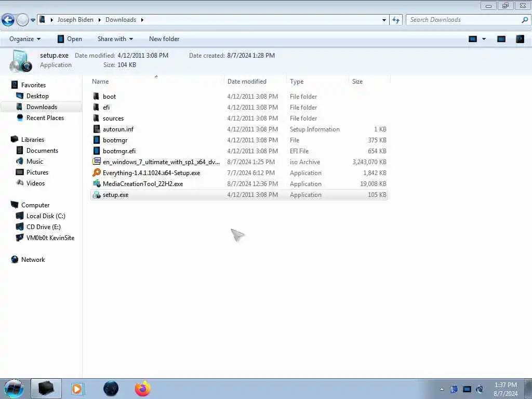Screen dimensions: 532x399
Task: Sort by the Size column header
Action: tap(357, 82)
